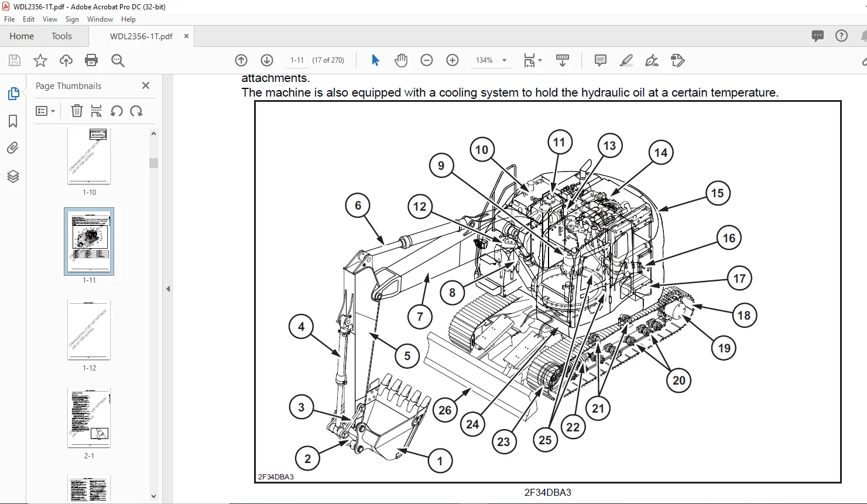Open the Attachments paperclip panel
867x504 pixels.
[13, 148]
